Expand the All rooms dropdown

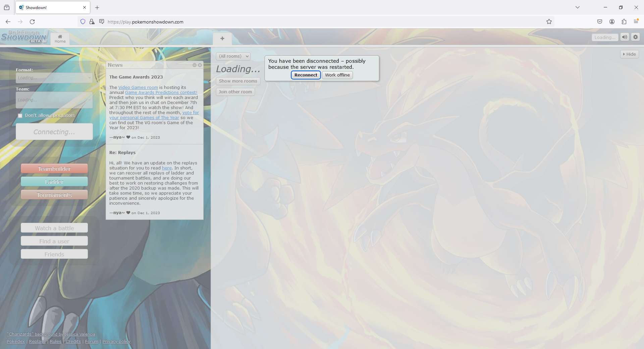233,56
